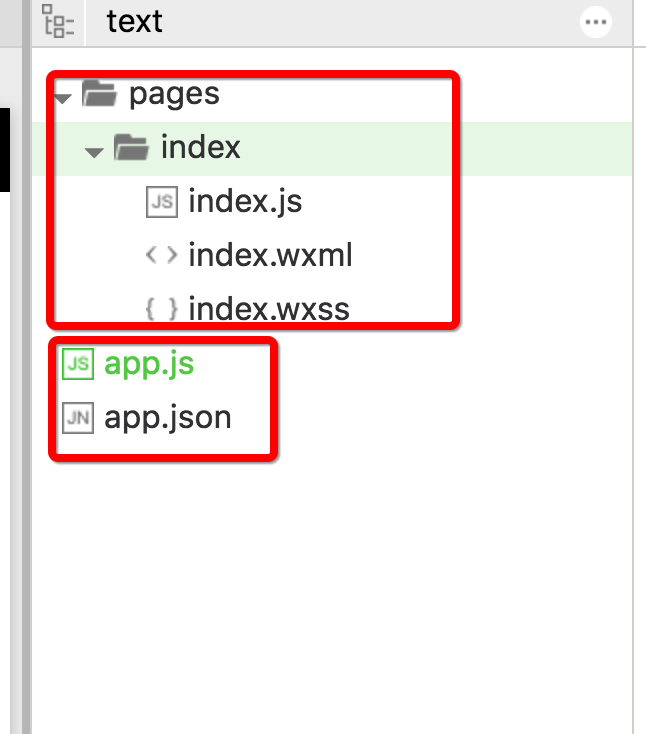Click the index folder icon
The height and width of the screenshot is (734, 646).
click(132, 147)
